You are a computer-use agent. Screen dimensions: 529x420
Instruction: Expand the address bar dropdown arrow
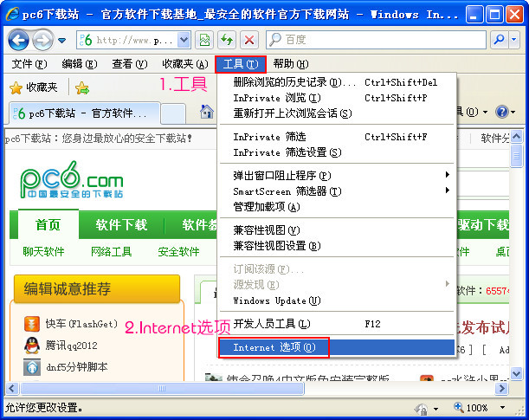(x=184, y=40)
